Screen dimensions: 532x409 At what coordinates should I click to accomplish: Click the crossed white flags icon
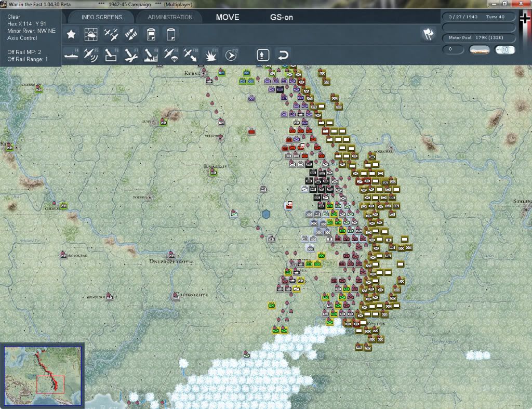[x=429, y=34]
